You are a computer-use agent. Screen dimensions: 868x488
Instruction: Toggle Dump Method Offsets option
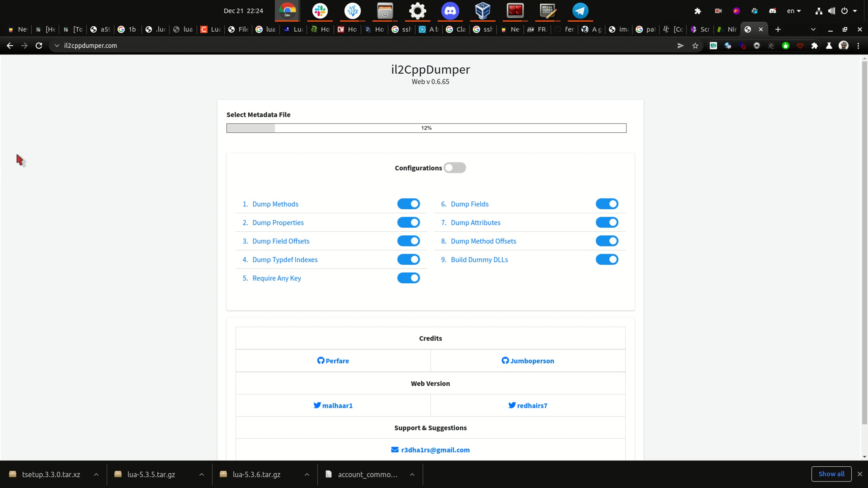click(x=607, y=241)
